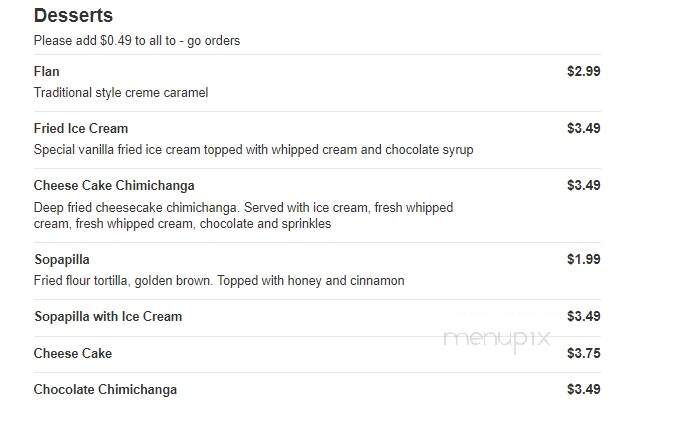
Task: Click the Desserts section heading
Action: [73, 16]
